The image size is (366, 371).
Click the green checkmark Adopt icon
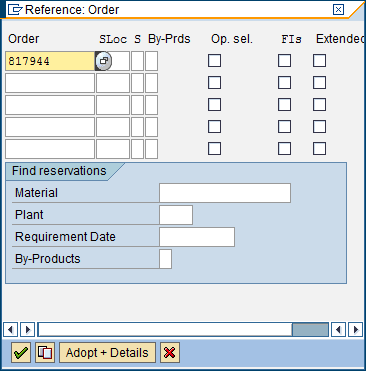pyautogui.click(x=21, y=352)
